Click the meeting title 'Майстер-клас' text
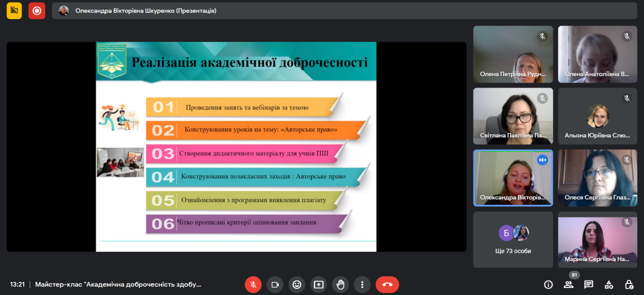Image resolution: width=644 pixels, height=295 pixels. coord(118,284)
